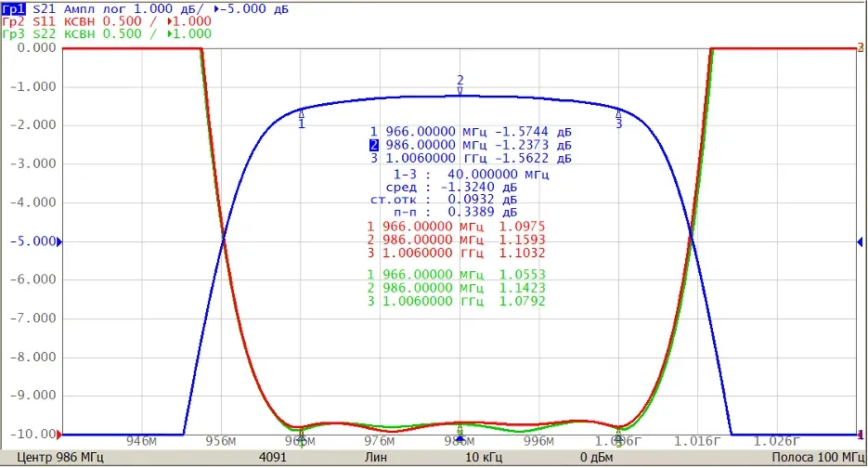868x468 pixels.
Task: Click the highlighted marker 2 number box
Action: pyautogui.click(x=374, y=145)
